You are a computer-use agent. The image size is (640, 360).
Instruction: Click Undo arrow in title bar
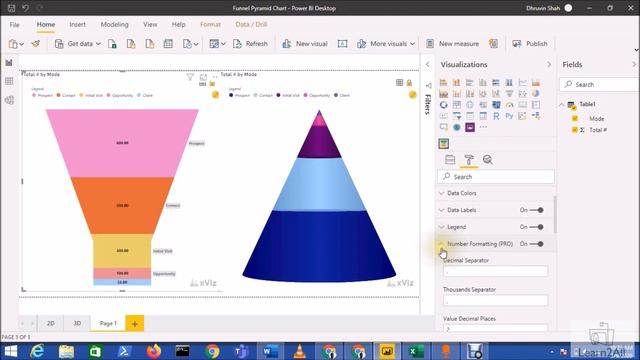[x=25, y=8]
